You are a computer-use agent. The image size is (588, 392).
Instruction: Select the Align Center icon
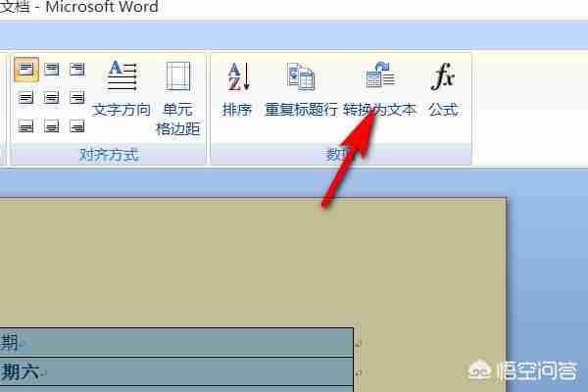[x=51, y=98]
